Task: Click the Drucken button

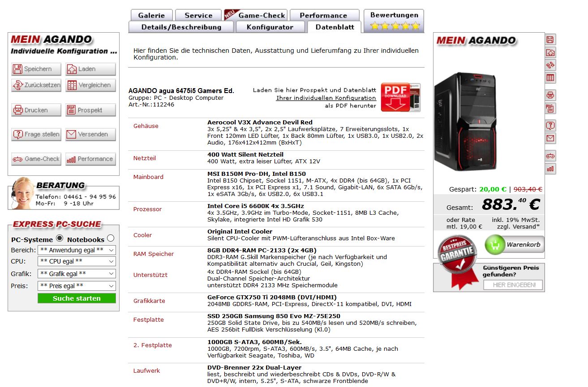Action: [36, 110]
